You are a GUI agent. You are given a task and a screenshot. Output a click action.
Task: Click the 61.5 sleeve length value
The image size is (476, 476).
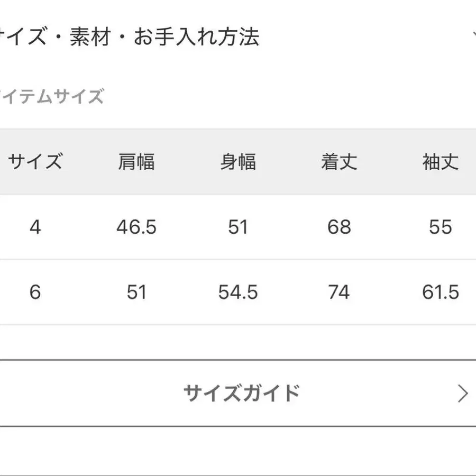pos(440,292)
